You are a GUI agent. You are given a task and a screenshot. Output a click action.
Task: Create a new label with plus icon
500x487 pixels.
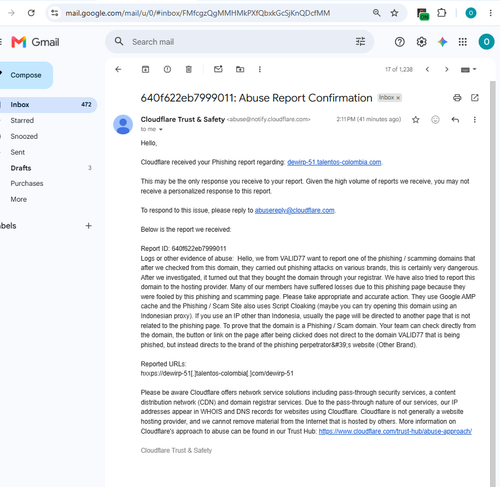click(x=88, y=226)
